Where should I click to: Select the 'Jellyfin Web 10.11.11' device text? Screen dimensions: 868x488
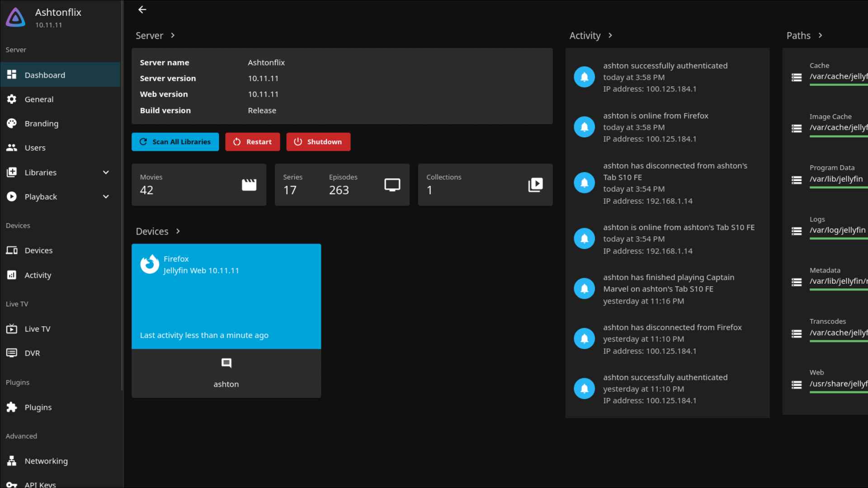[x=201, y=270]
